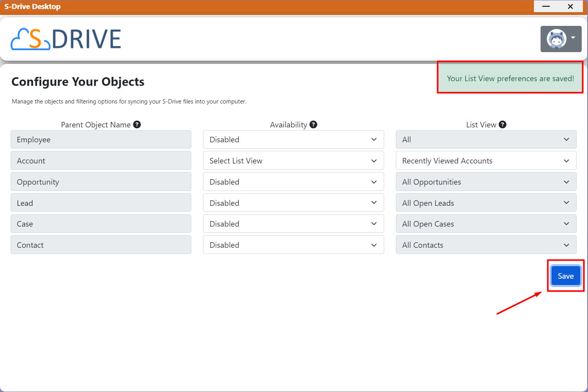Open Lead availability dropdown
Image resolution: width=588 pixels, height=392 pixels.
coord(293,203)
